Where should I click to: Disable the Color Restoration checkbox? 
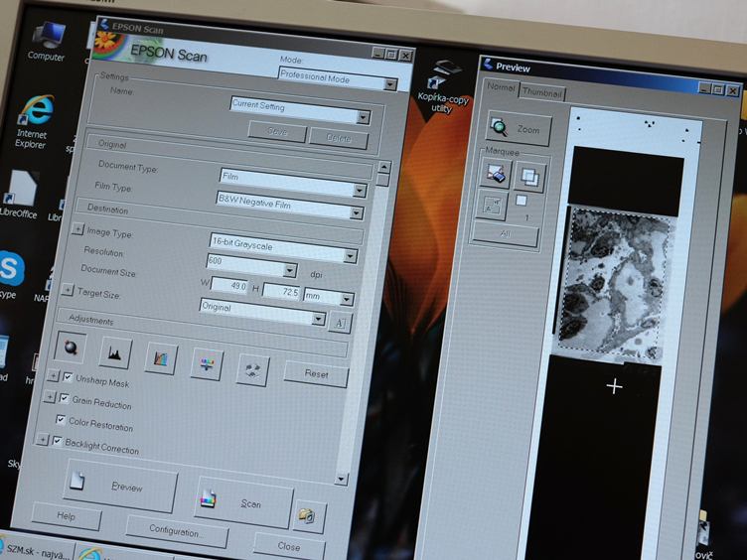(60, 420)
